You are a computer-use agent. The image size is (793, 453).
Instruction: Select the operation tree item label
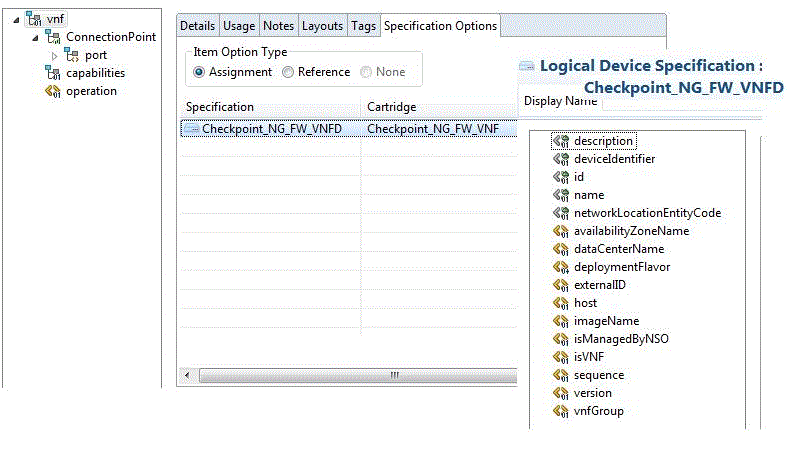pos(92,91)
